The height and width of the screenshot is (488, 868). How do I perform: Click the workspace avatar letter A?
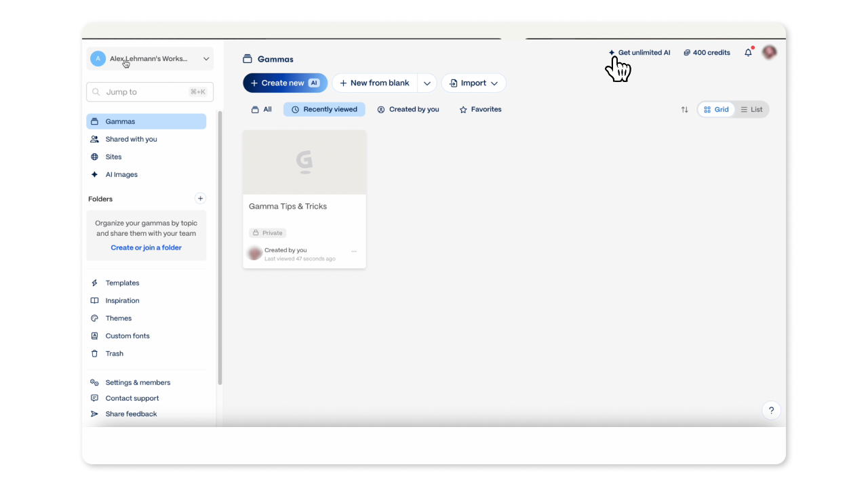(98, 59)
